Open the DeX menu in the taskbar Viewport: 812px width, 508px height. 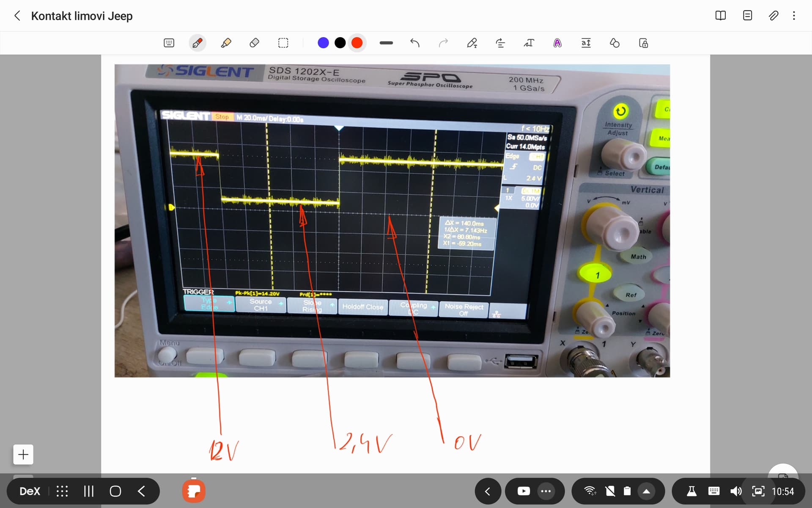pos(29,491)
